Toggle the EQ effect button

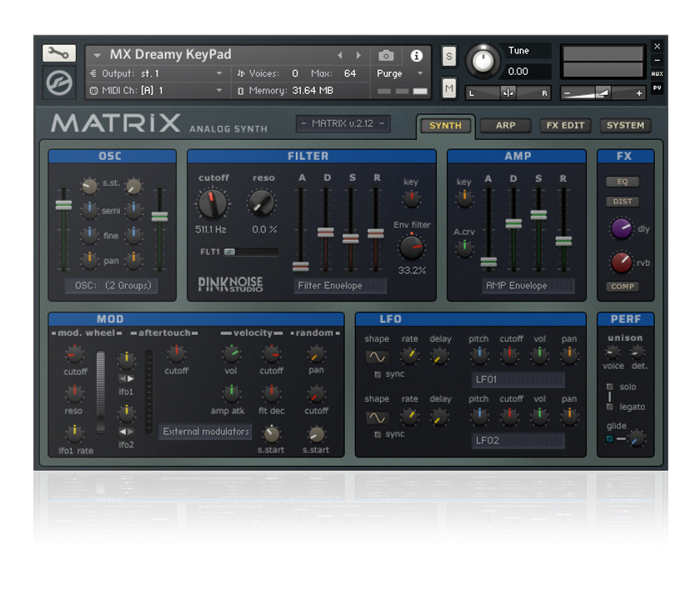tap(622, 182)
